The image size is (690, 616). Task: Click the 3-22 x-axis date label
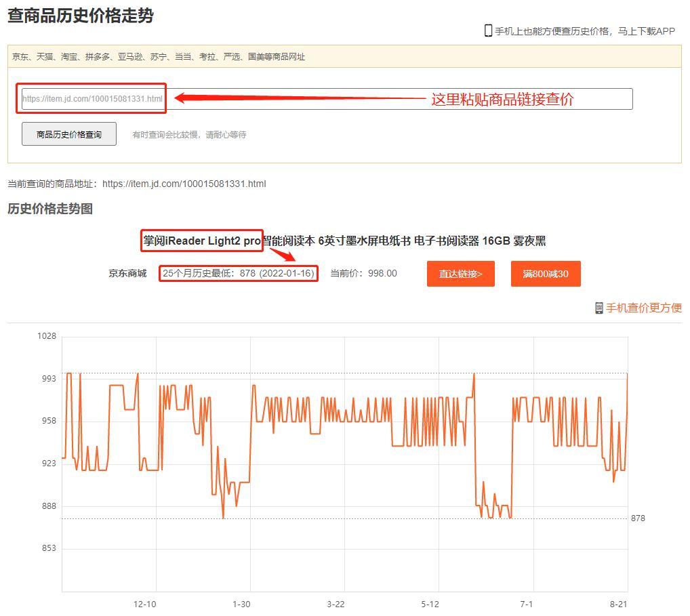coord(336,604)
